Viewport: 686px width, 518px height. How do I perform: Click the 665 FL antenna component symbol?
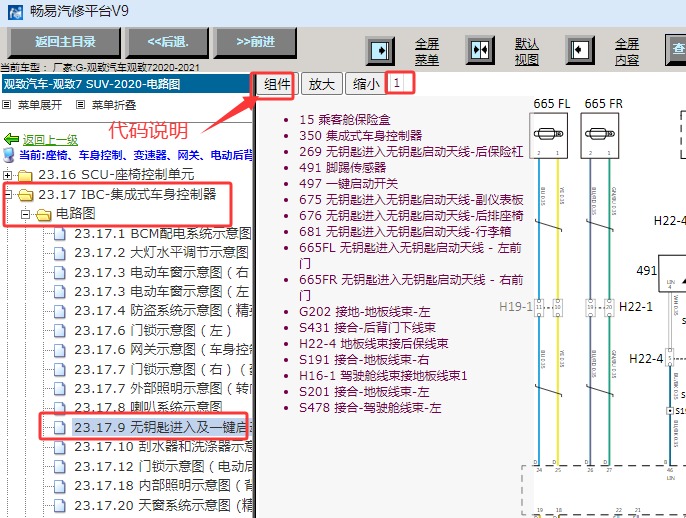click(549, 135)
